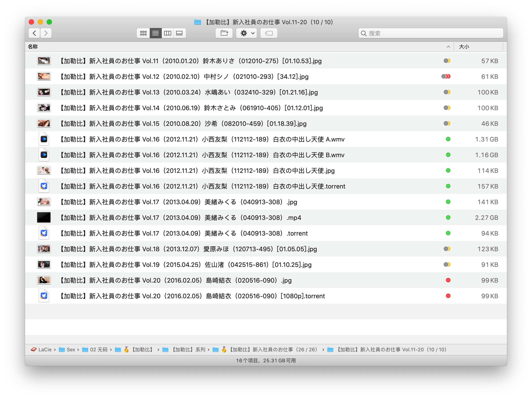532x399 pixels.
Task: Click the edit tags toolbar icon
Action: pos(269,33)
